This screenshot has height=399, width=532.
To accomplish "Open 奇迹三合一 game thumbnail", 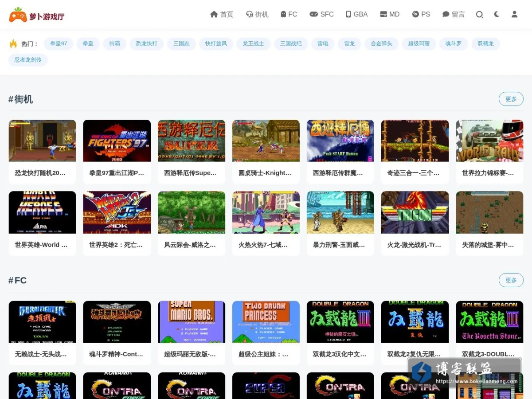I will [x=415, y=141].
